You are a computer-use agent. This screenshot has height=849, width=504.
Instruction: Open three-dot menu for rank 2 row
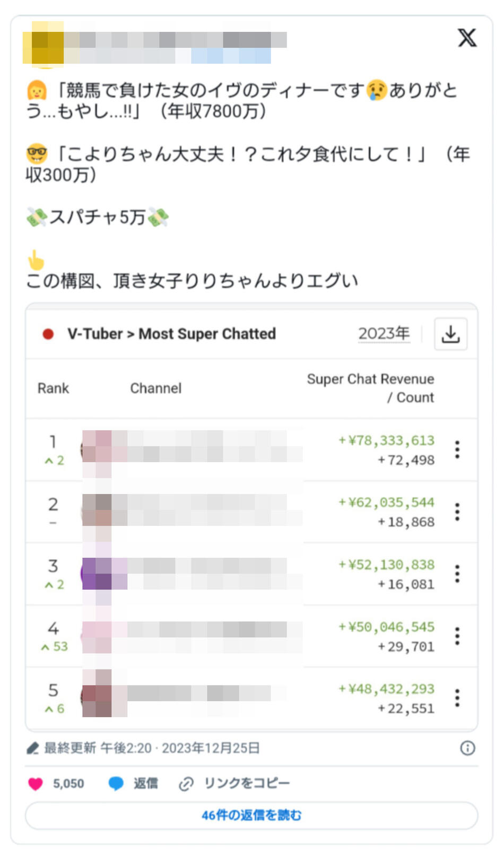[x=457, y=512]
